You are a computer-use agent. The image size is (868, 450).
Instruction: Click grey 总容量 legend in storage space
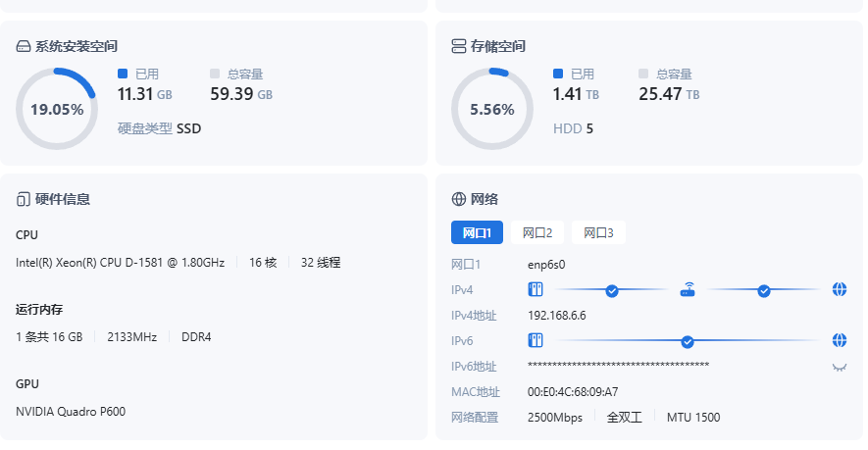pyautogui.click(x=665, y=75)
